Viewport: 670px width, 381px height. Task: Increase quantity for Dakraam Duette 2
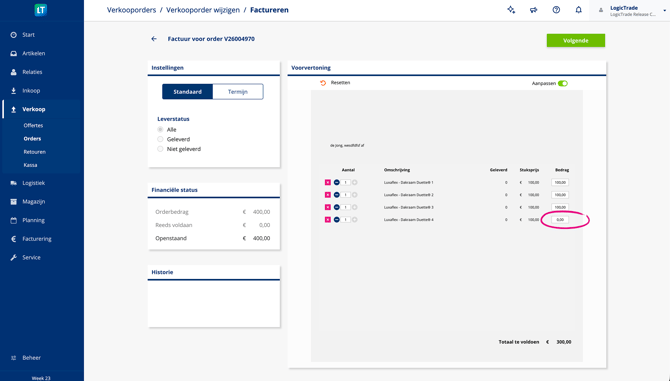point(355,195)
